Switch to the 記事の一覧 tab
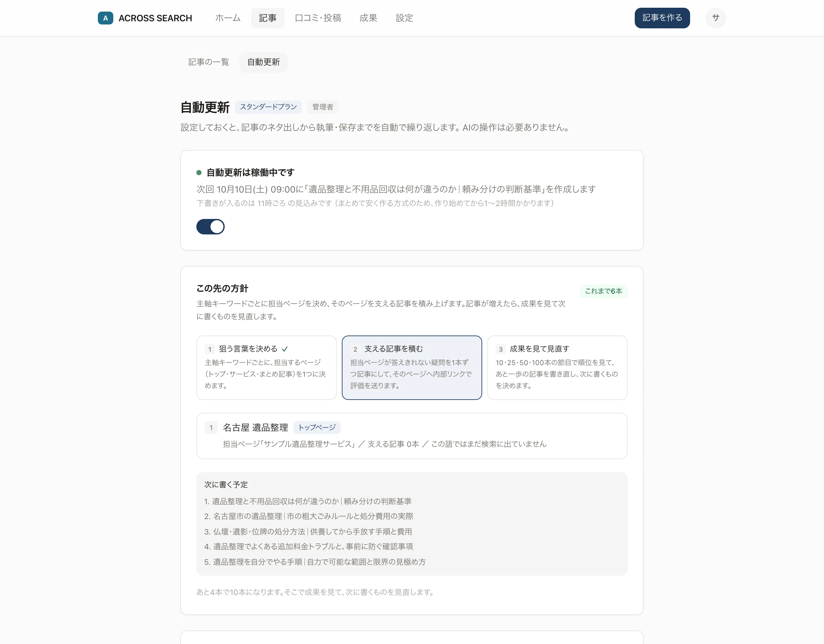The image size is (824, 644). pos(209,62)
